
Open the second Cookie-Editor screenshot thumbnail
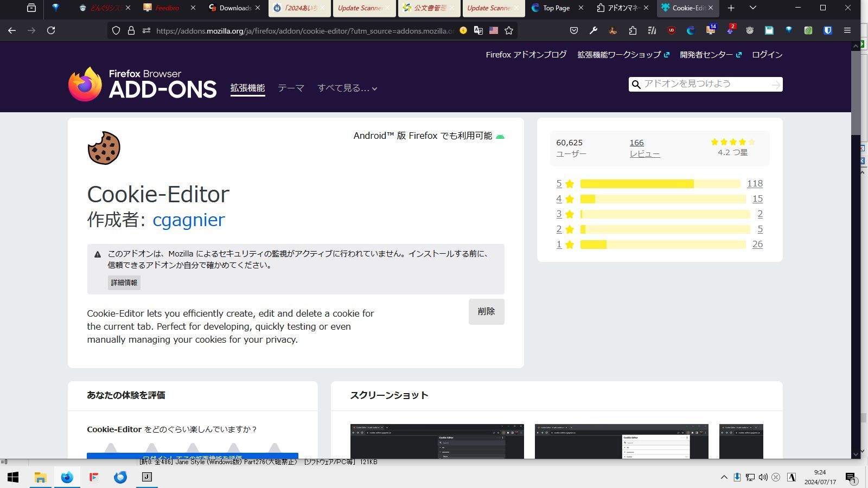622,441
